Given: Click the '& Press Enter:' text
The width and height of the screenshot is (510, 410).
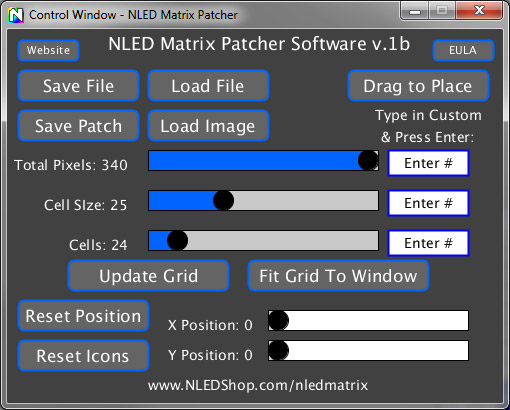Looking at the screenshot, I should pos(428,137).
